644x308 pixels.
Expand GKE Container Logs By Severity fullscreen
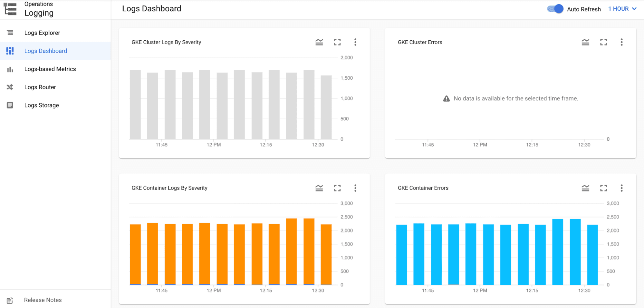click(337, 188)
